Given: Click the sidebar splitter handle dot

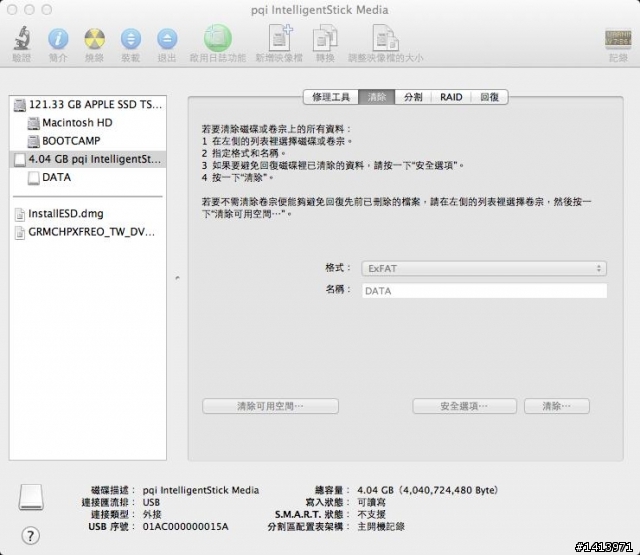Looking at the screenshot, I should click(177, 278).
